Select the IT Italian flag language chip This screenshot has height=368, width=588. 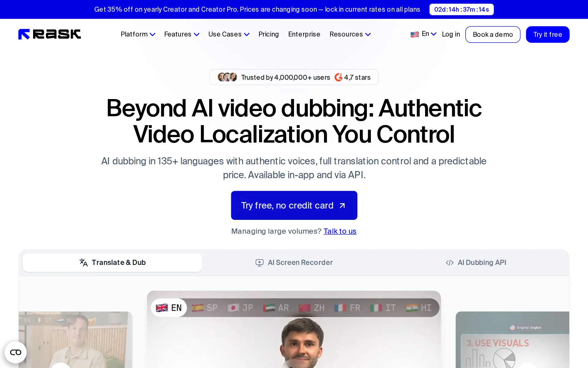pyautogui.click(x=383, y=308)
